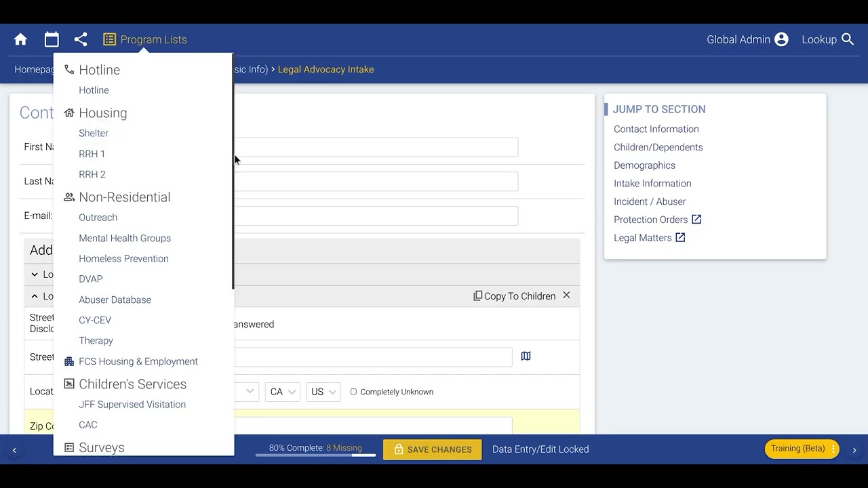The height and width of the screenshot is (488, 868).
Task: Expand the collapsed address row chevron
Action: [35, 274]
